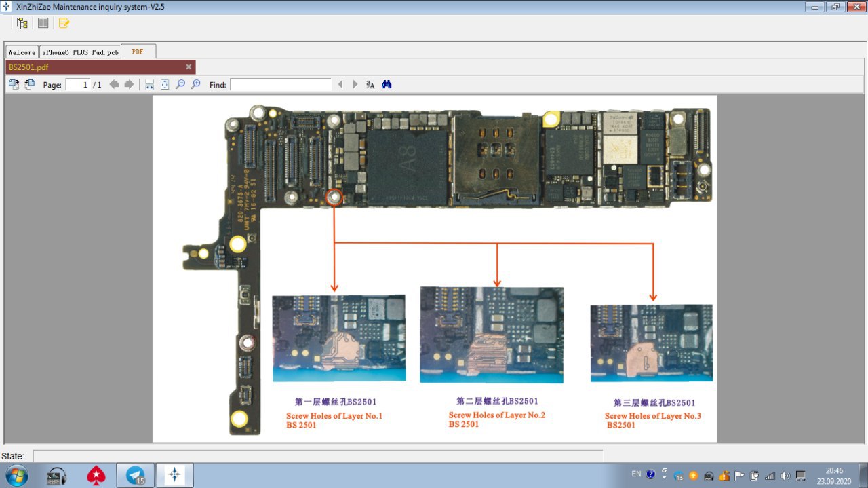Click the first PDF page-copy toolbar icon
Screen dimensions: 868x488
click(x=14, y=84)
